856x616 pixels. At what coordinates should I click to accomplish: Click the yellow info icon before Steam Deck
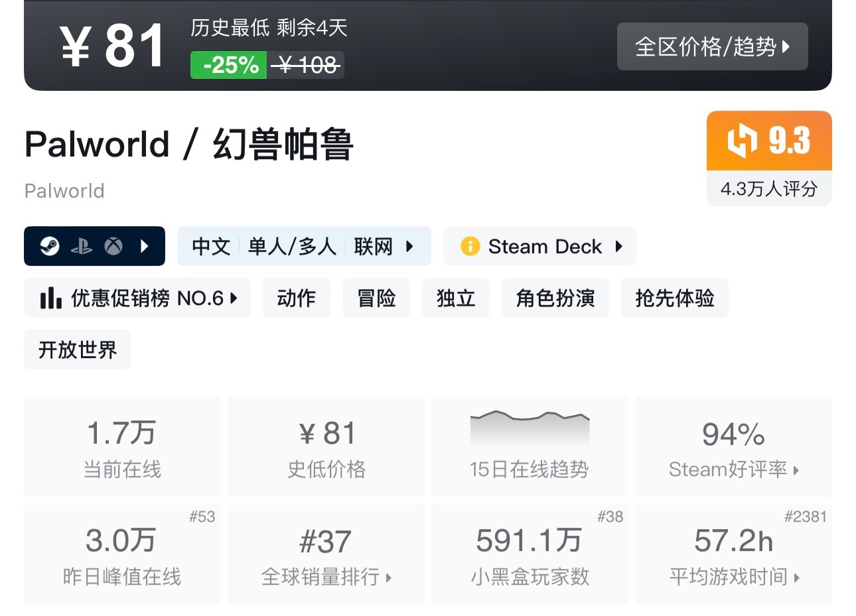pos(470,246)
